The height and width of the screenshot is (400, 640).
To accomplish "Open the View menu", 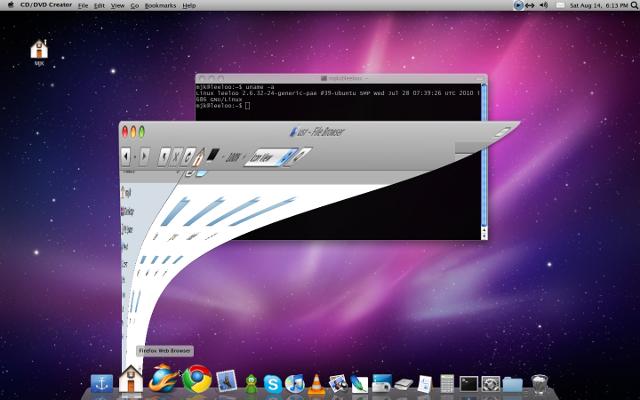I will [x=117, y=6].
